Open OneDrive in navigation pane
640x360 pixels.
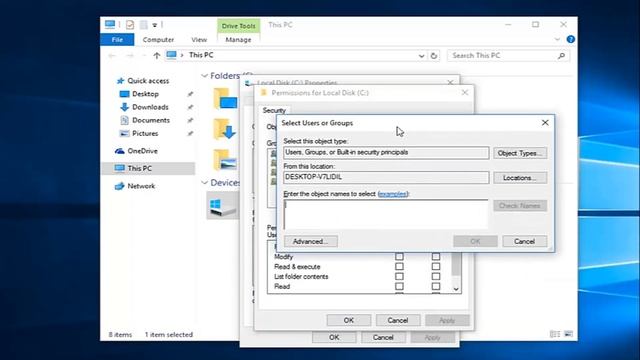[142, 151]
